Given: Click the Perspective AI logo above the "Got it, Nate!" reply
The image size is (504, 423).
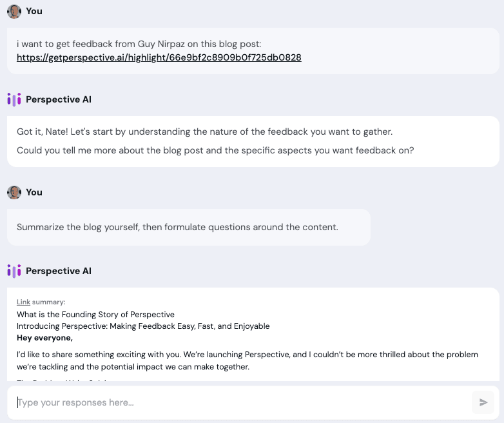Looking at the screenshot, I should [14, 99].
